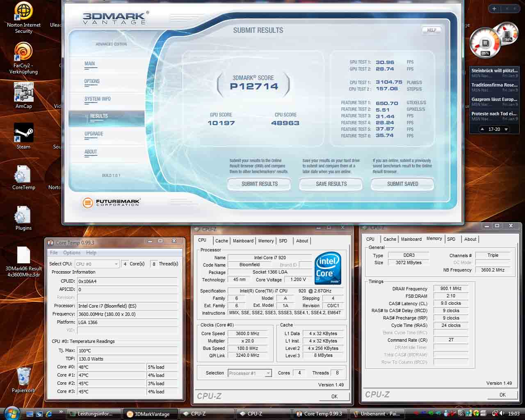The height and width of the screenshot is (420, 525).
Task: Switch to Memory tab in middle CPU-Z window
Action: (x=266, y=241)
